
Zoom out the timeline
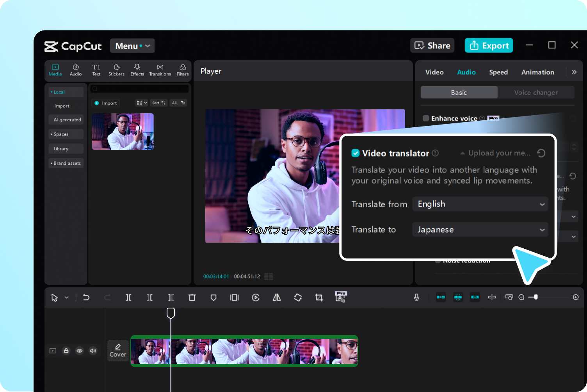pos(521,298)
